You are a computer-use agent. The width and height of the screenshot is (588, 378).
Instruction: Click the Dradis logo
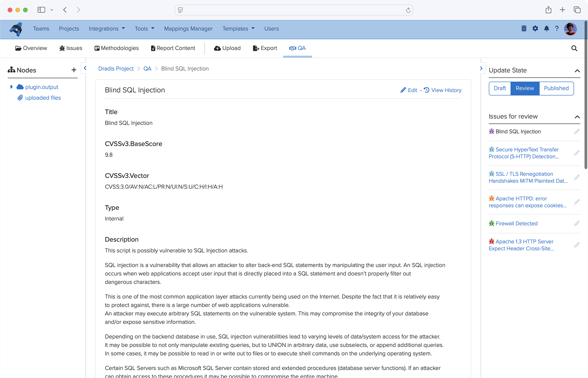(15, 29)
